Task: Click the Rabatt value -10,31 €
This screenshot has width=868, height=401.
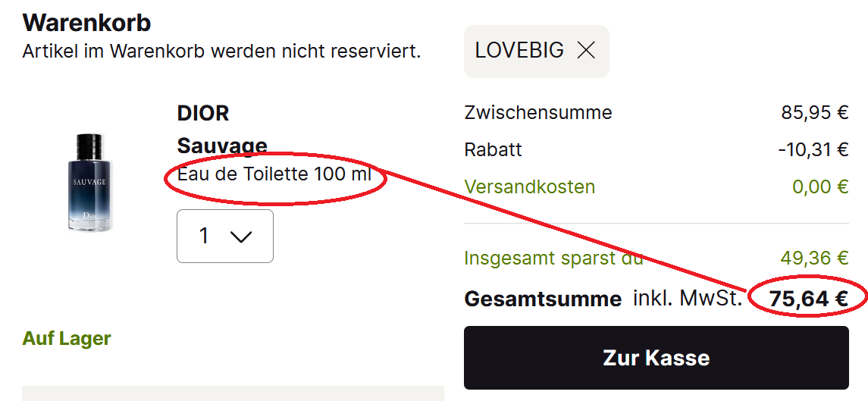Action: 813,149
